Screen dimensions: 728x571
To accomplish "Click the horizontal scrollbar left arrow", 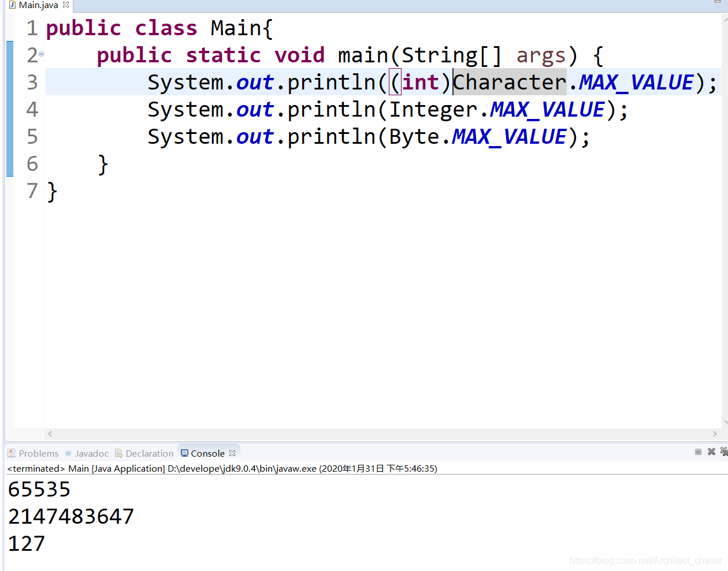I will 50,434.
